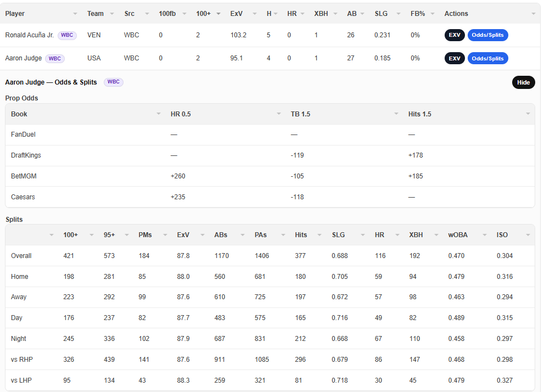
Task: Open the Team column dropdown arrow
Action: point(112,14)
